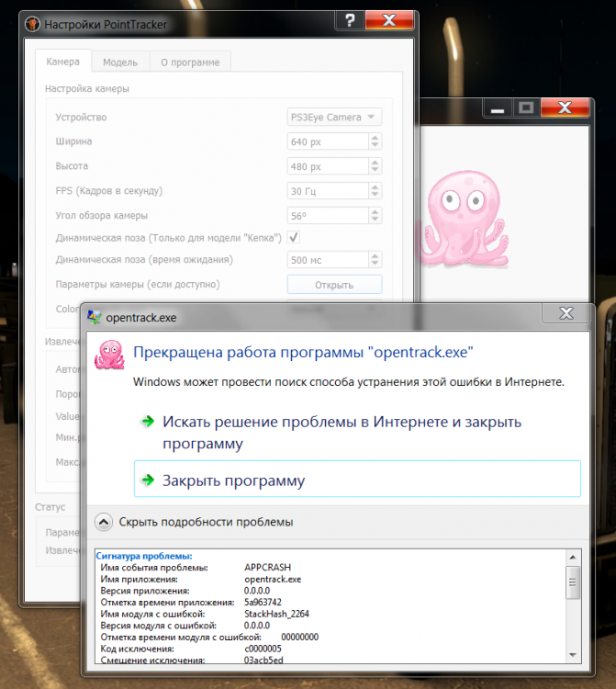
Task: Increase the Высота height value
Action: 375,162
